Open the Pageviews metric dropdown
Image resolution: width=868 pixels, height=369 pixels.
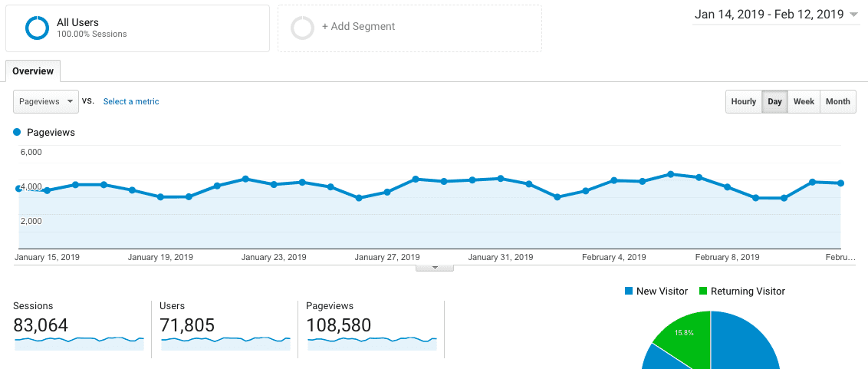[x=46, y=101]
